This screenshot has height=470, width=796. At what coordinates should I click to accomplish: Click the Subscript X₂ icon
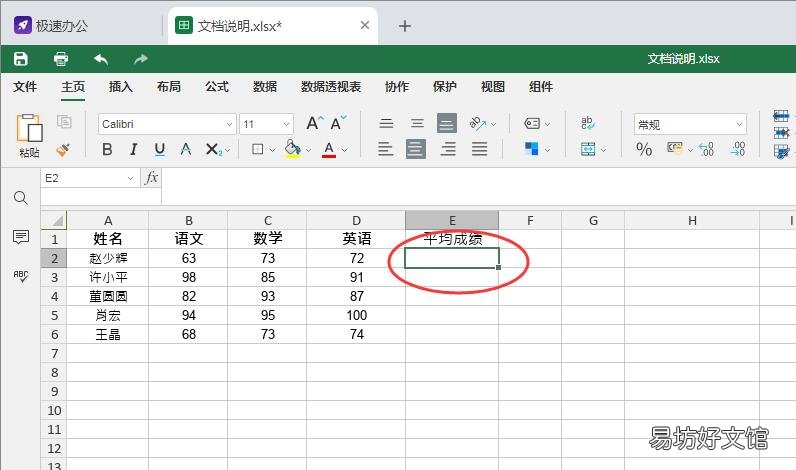tap(213, 149)
